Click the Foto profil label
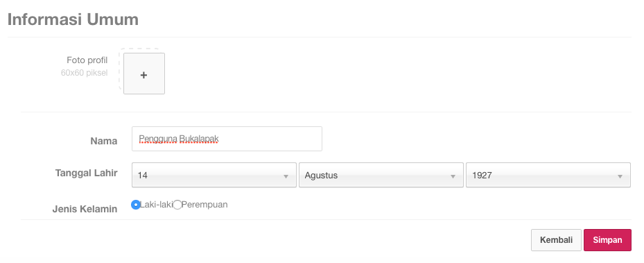This screenshot has width=644, height=263. point(87,60)
